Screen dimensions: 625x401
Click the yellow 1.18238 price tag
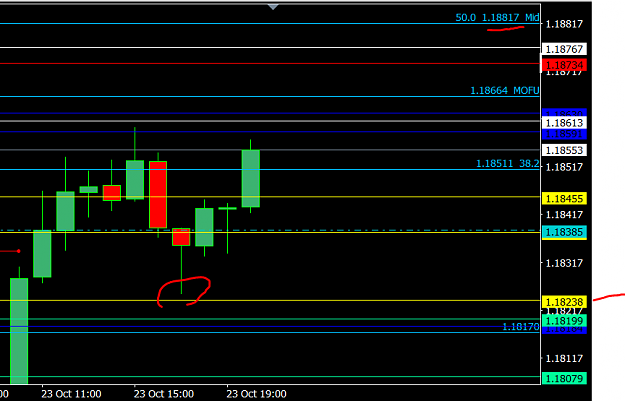(564, 302)
